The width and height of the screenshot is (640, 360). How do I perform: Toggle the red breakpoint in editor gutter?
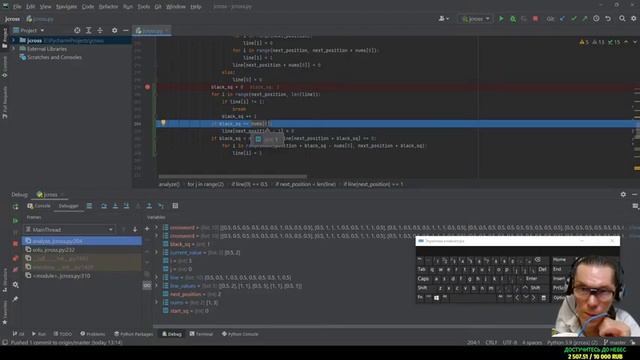pos(147,87)
